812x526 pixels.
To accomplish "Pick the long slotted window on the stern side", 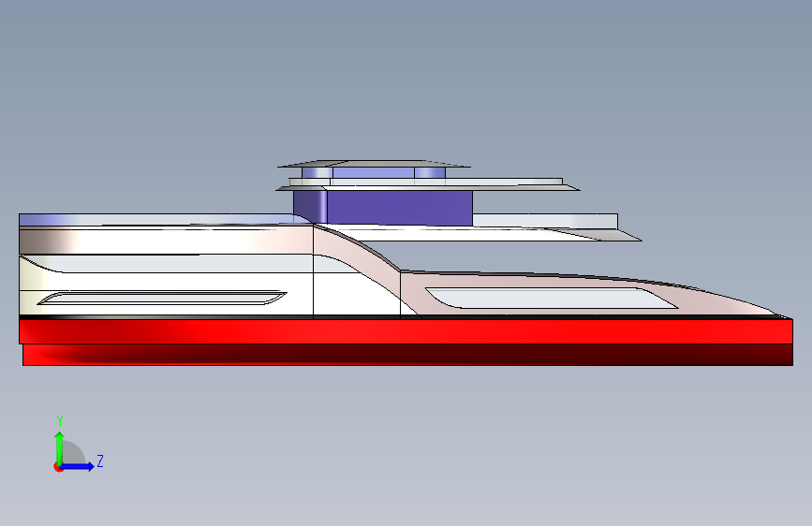I will pyautogui.click(x=162, y=299).
